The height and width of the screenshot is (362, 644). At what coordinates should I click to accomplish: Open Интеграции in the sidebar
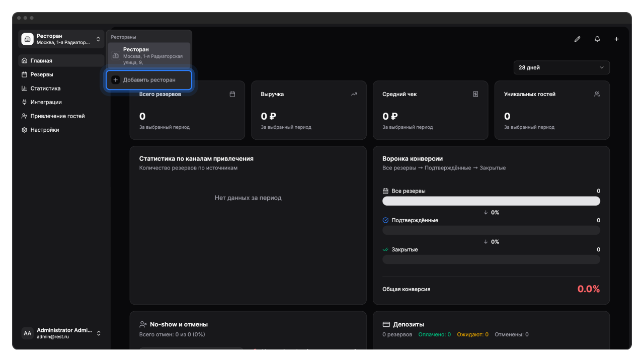pos(46,102)
